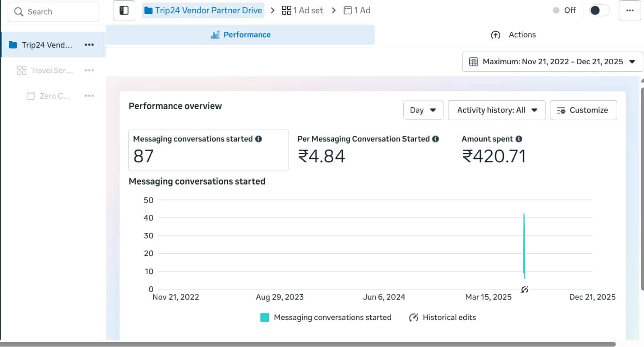Expand the Activity history: All dropdown
644x347 pixels.
[x=496, y=110]
